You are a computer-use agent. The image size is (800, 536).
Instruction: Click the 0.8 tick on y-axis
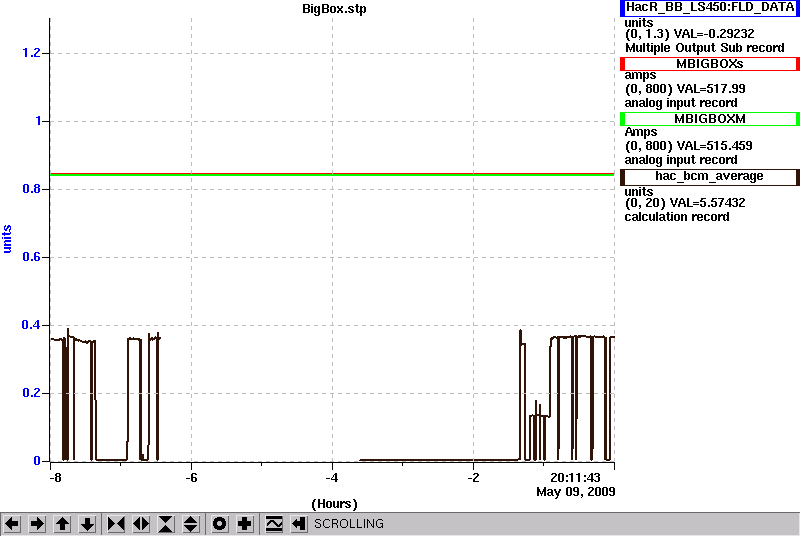[31, 189]
